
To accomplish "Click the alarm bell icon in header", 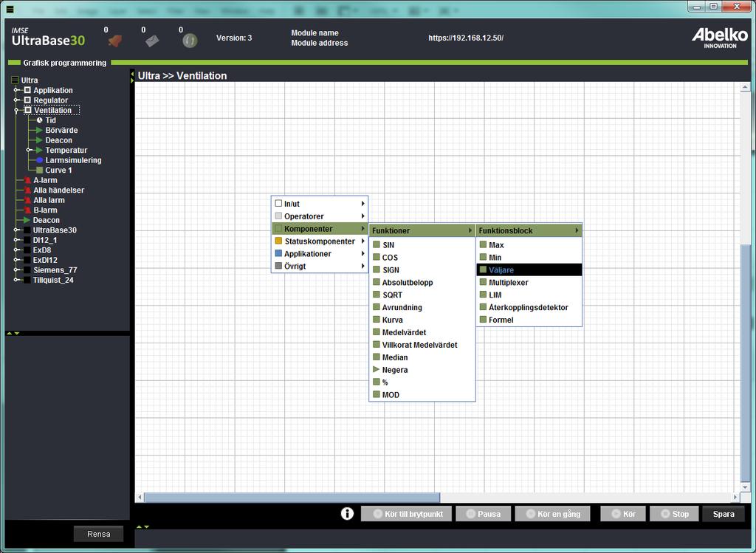I will pos(114,41).
